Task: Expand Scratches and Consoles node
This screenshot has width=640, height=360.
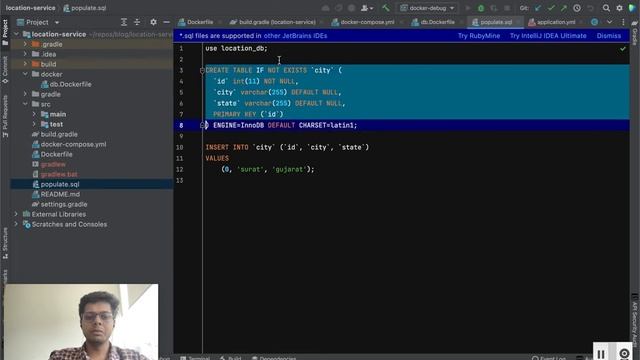Action: pos(16,224)
